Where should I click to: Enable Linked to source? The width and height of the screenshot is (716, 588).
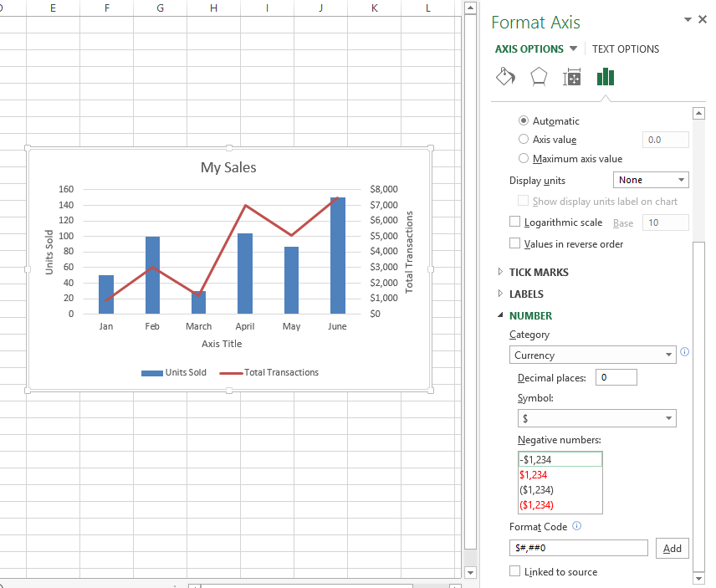515,571
